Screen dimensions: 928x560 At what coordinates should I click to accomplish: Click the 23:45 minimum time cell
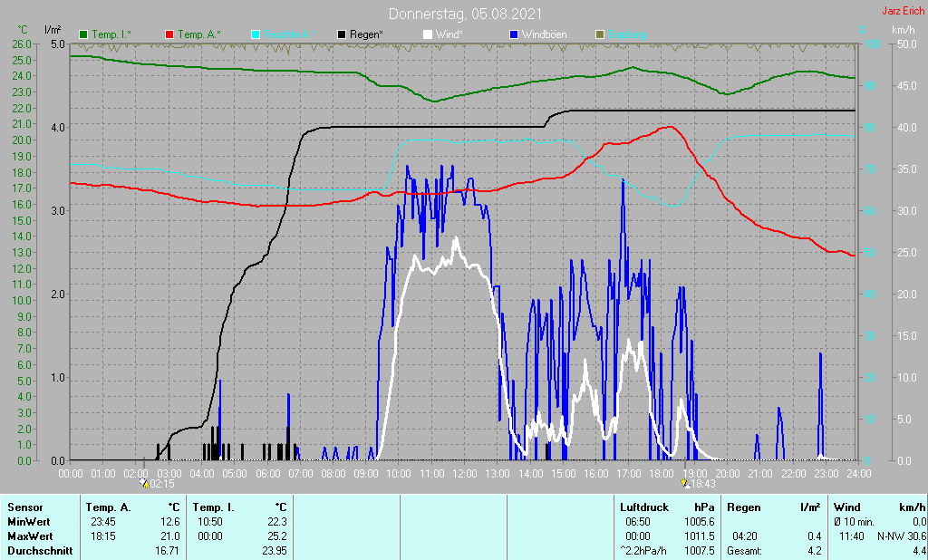tap(103, 522)
